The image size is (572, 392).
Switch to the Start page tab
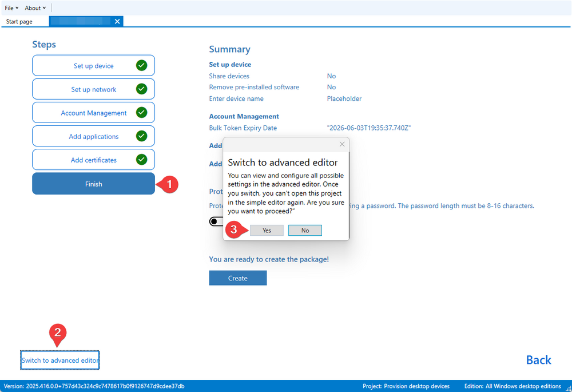pyautogui.click(x=19, y=22)
